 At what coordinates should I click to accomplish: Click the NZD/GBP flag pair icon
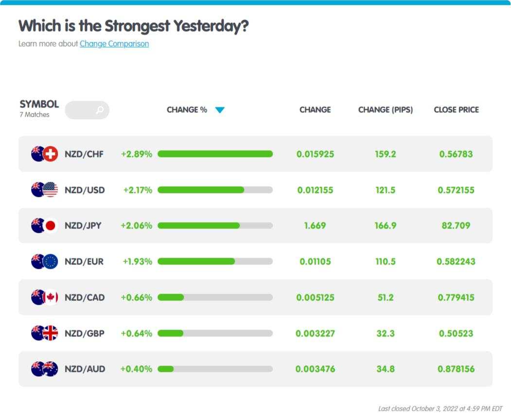pos(45,333)
